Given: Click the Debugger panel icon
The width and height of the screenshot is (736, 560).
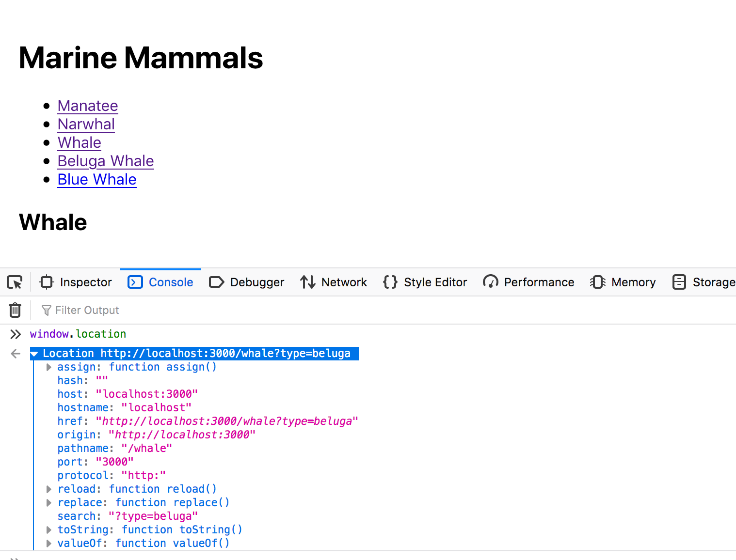Looking at the screenshot, I should 216,282.
